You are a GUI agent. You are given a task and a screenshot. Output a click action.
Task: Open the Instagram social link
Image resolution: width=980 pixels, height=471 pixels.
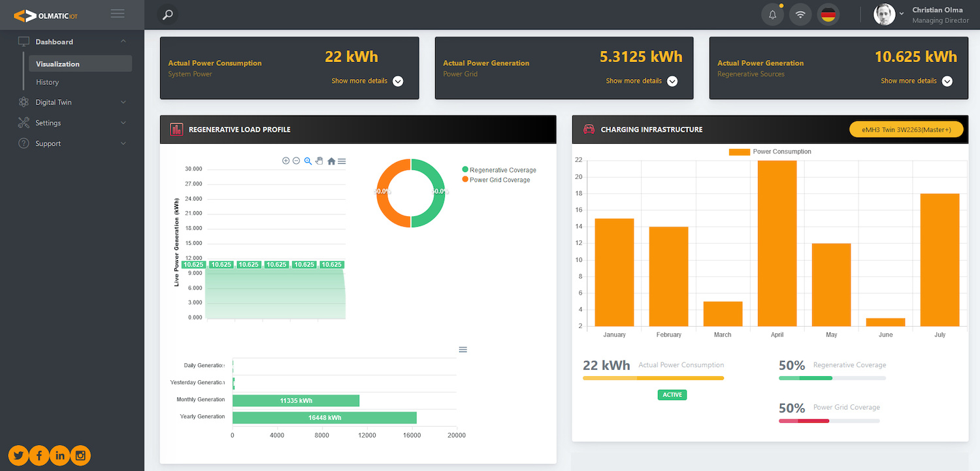point(80,455)
